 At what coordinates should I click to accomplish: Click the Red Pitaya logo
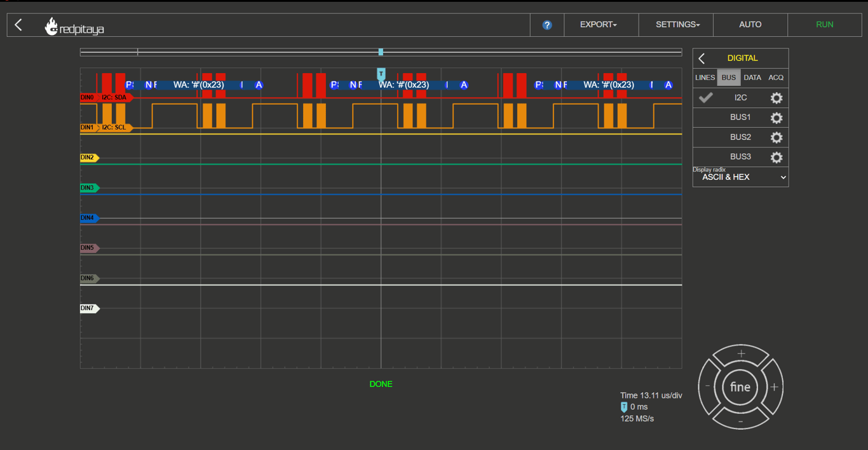click(74, 26)
